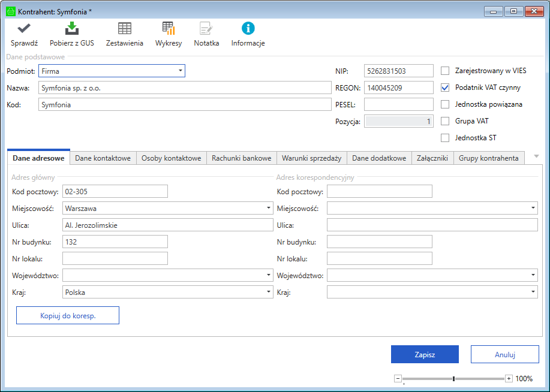The image size is (550, 392).
Task: Show Informacje info icon
Action: (248, 28)
